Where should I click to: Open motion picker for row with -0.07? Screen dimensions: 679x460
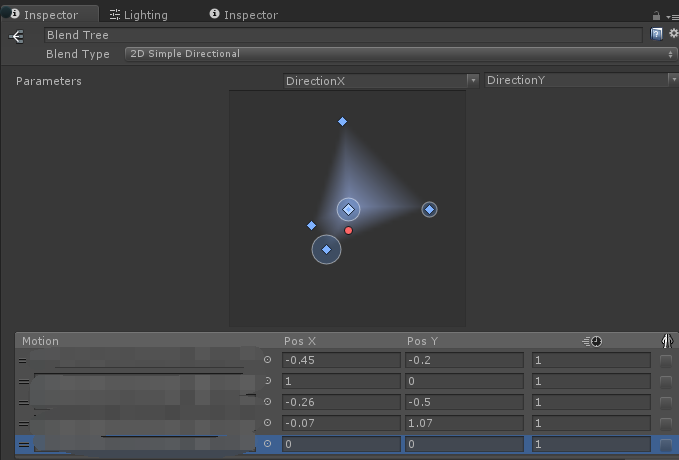click(267, 422)
